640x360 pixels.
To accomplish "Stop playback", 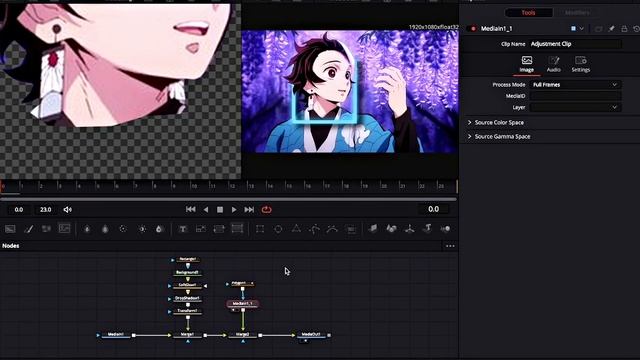I will (220, 209).
